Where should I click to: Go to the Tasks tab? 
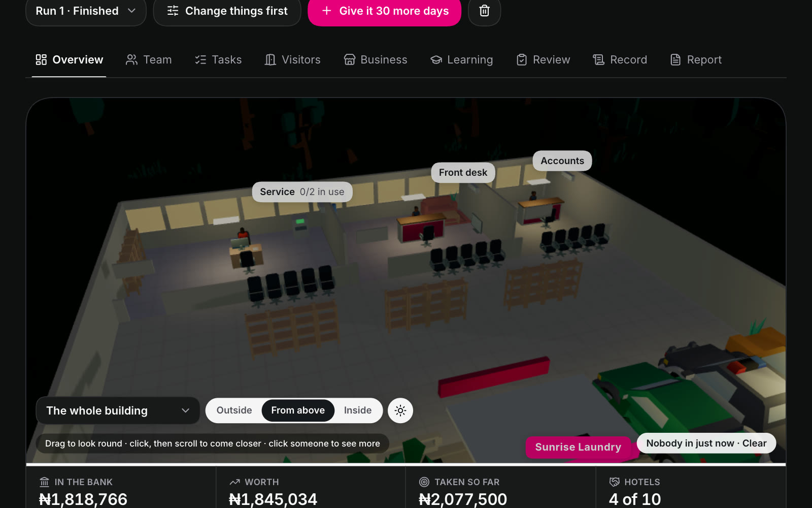(218, 60)
